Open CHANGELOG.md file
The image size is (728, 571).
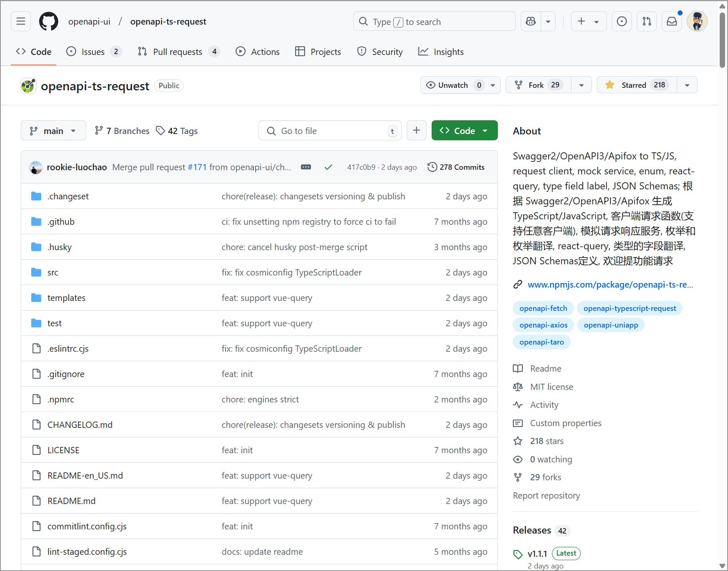pos(80,425)
